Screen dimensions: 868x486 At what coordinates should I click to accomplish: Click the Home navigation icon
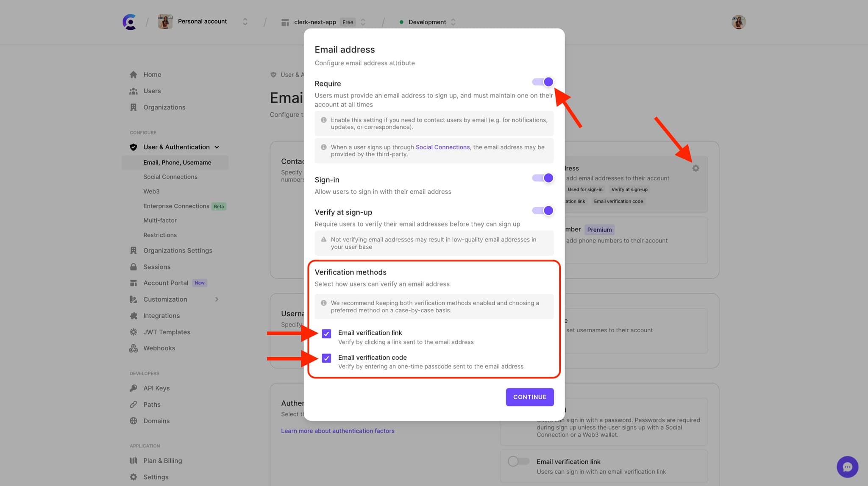coord(134,74)
